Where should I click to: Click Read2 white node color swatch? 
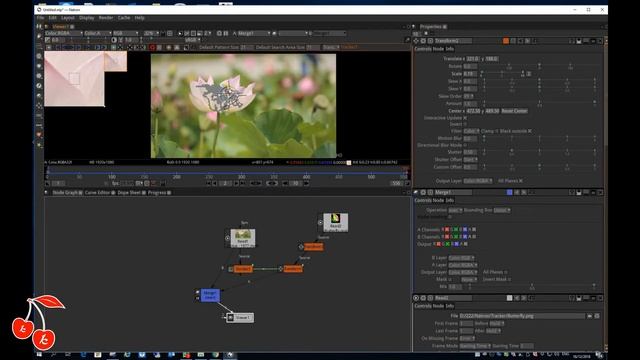(509, 298)
